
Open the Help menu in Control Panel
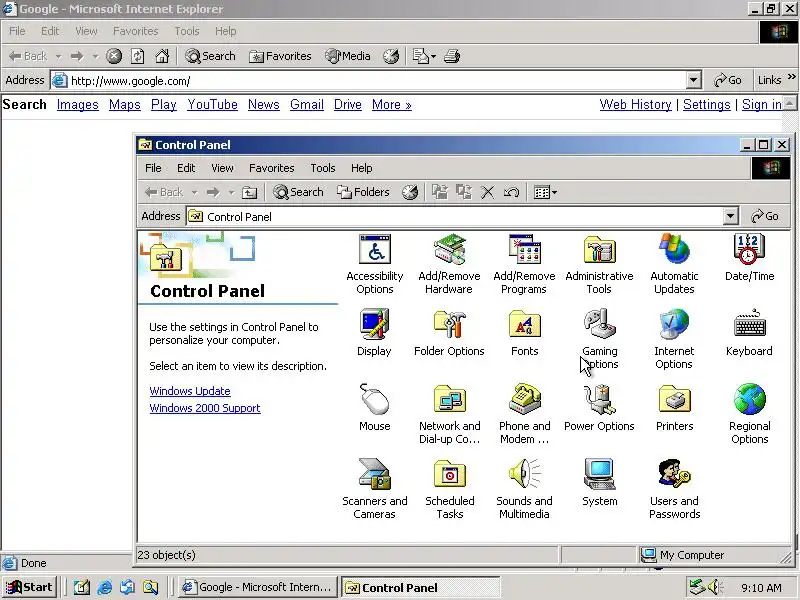[362, 168]
